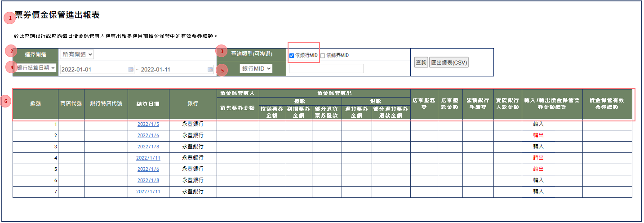This screenshot has width=644, height=223.
Task: Focus the end date field 2022-01-11
Action: pos(177,70)
